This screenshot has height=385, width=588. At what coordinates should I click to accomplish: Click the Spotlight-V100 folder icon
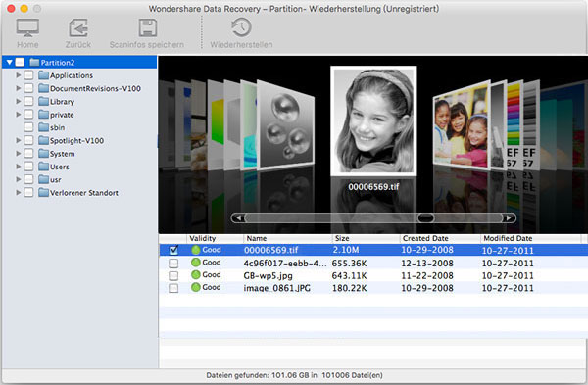click(x=44, y=140)
